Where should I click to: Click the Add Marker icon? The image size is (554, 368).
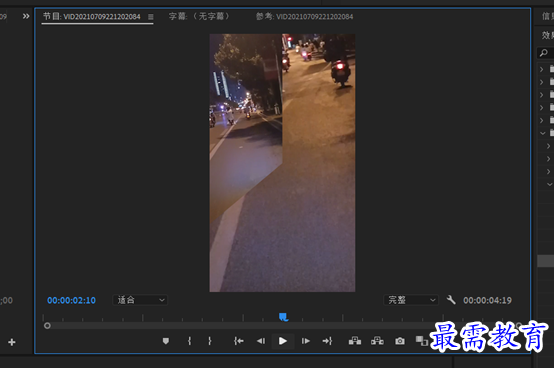point(166,341)
